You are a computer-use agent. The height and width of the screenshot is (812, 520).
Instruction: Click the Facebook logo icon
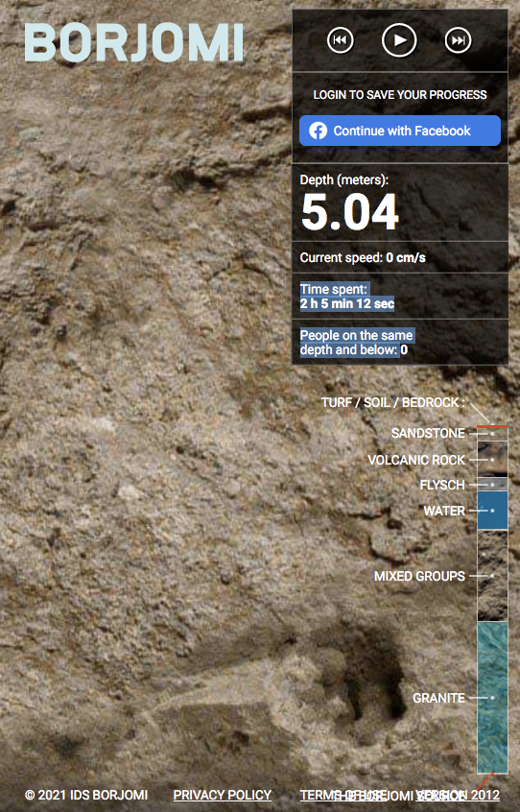tap(319, 131)
